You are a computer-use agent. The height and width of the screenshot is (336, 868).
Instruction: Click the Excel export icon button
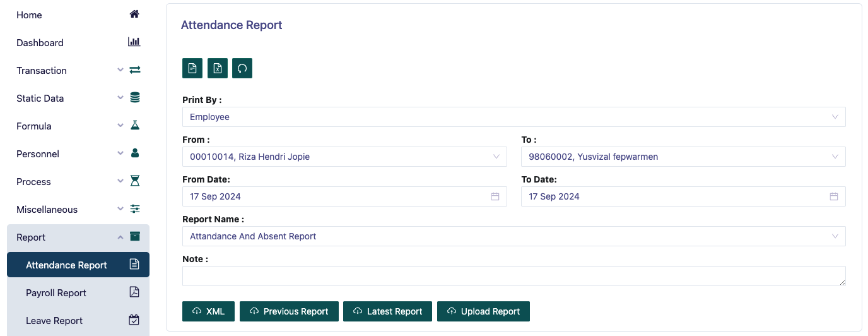(217, 68)
